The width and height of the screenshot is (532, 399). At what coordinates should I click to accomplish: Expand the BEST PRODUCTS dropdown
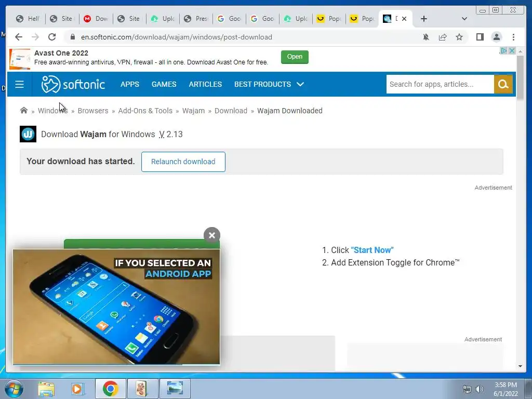(x=269, y=84)
